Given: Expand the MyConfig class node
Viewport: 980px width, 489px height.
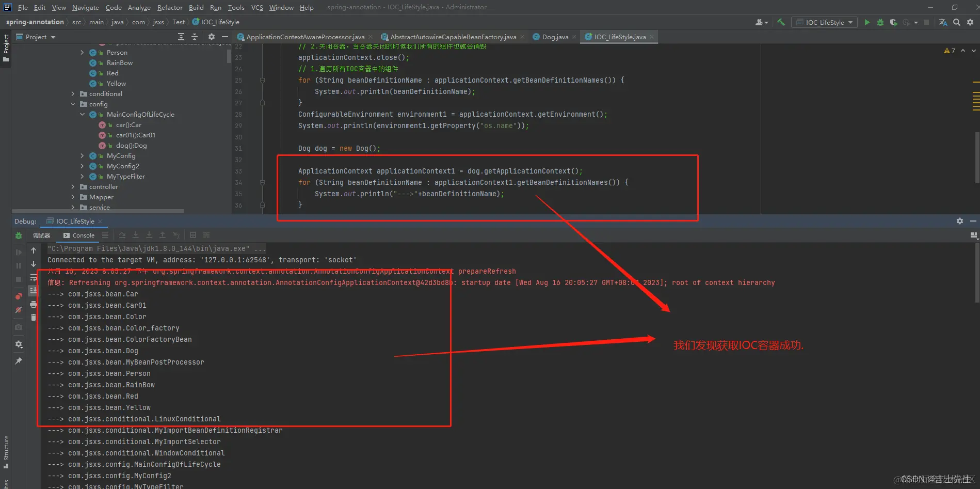Looking at the screenshot, I should click(x=82, y=156).
